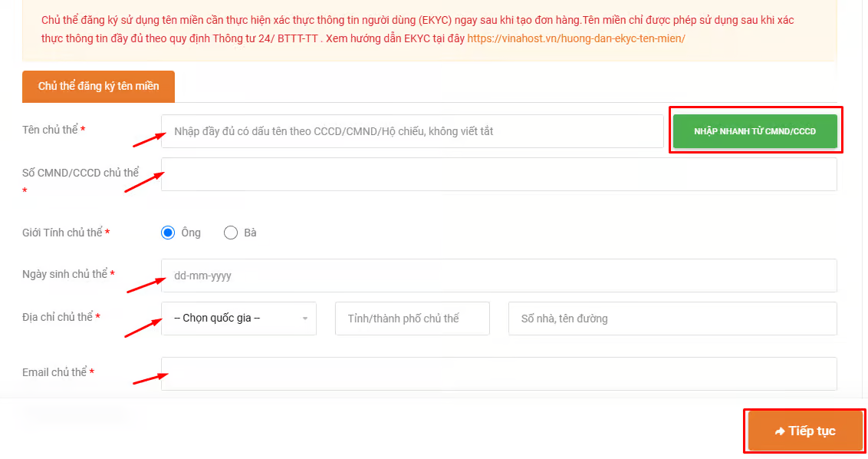Switch to the Chủ thể đăng ký tên miền tab

98,86
